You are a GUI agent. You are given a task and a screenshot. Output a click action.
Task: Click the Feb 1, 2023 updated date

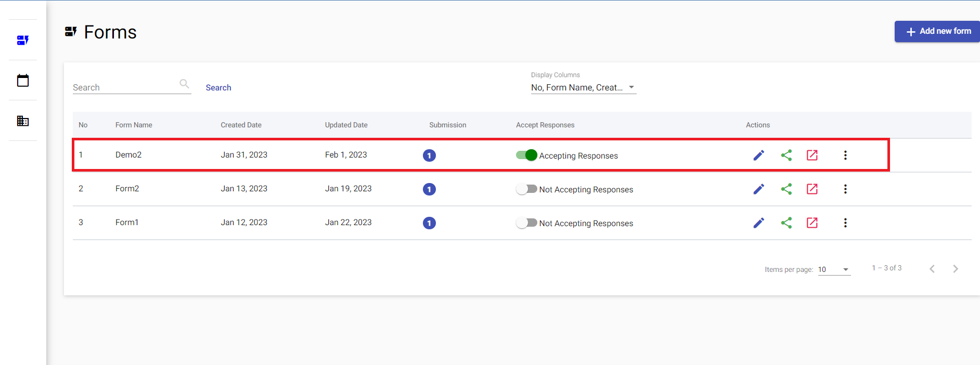(346, 155)
